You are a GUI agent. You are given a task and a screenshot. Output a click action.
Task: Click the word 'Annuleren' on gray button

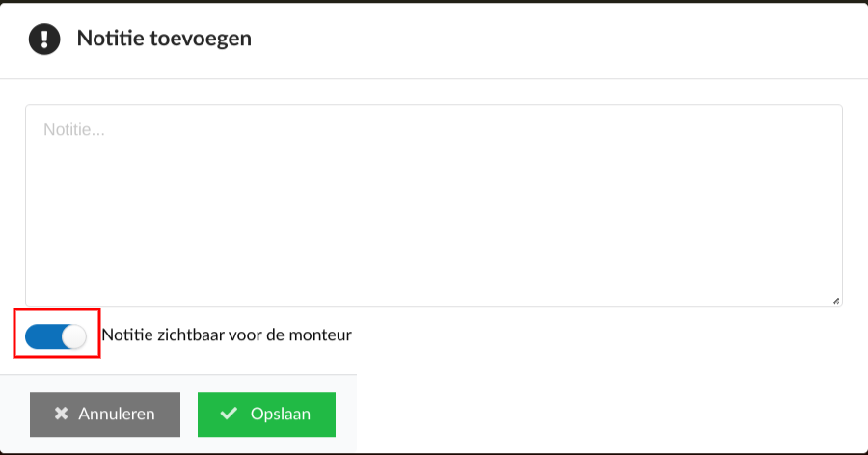point(117,414)
